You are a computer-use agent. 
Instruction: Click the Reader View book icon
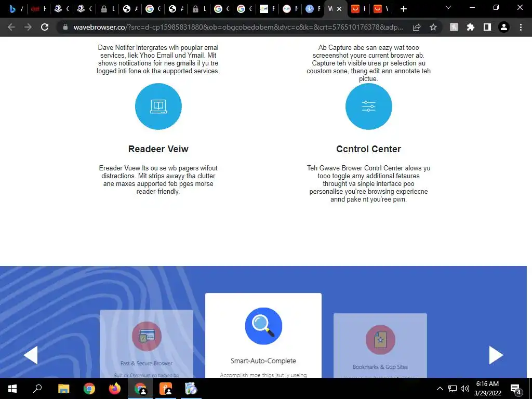pyautogui.click(x=158, y=106)
